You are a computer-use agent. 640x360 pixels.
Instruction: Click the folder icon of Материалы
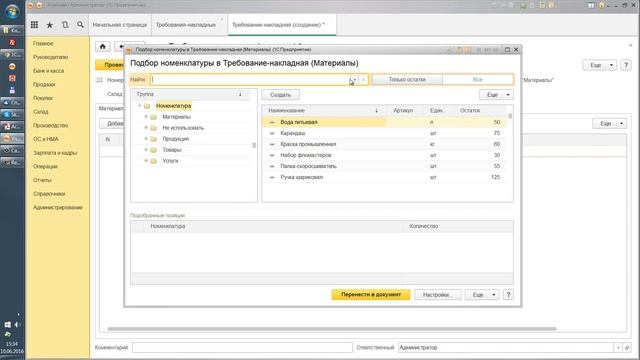153,117
